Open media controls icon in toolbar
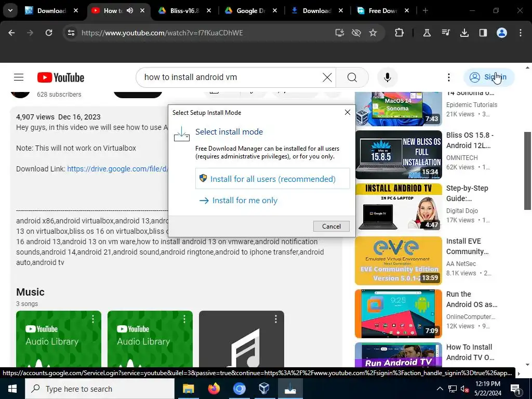Image resolution: width=532 pixels, height=399 pixels. [x=445, y=33]
